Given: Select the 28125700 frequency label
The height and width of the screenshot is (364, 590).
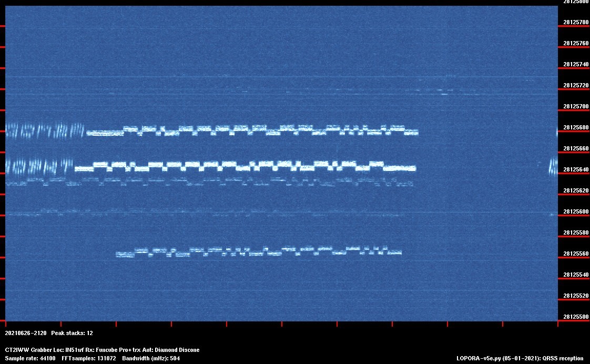Looking at the screenshot, I should click(x=576, y=107).
